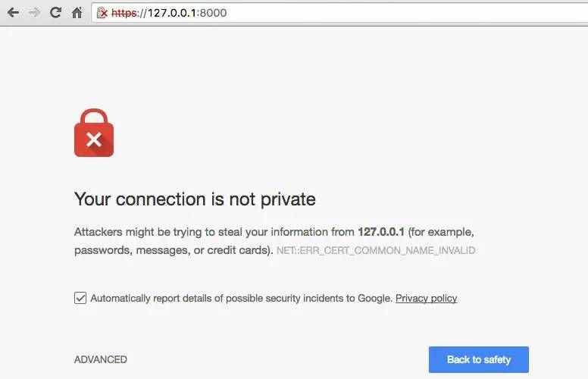
Task: Go back using the browser back arrow
Action: pos(13,12)
